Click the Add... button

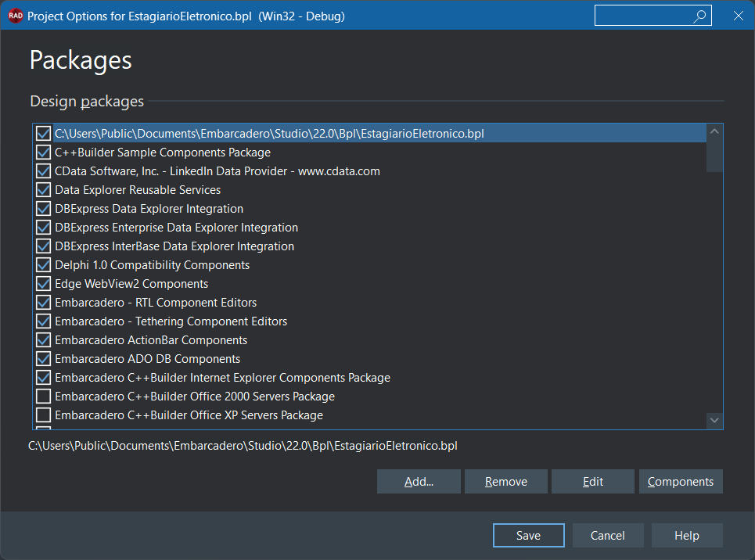point(419,482)
